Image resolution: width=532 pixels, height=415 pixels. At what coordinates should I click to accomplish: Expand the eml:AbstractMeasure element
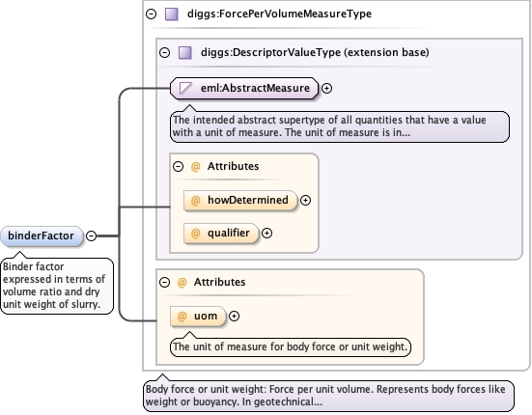pyautogui.click(x=326, y=89)
